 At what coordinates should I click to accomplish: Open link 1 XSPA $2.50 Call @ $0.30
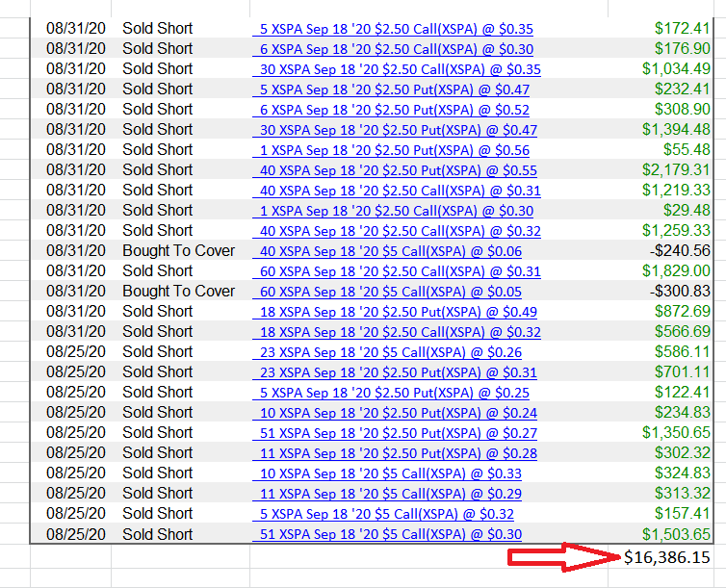pyautogui.click(x=393, y=211)
